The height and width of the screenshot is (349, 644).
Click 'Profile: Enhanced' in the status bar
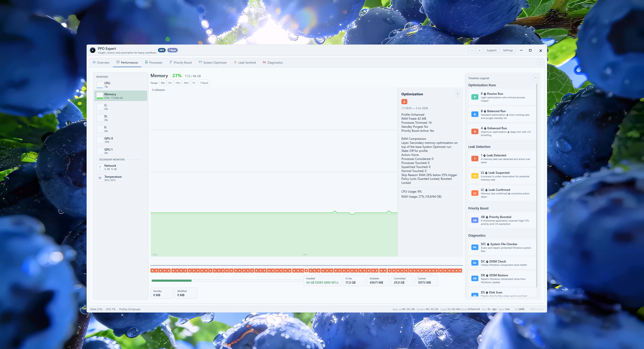[x=130, y=310]
